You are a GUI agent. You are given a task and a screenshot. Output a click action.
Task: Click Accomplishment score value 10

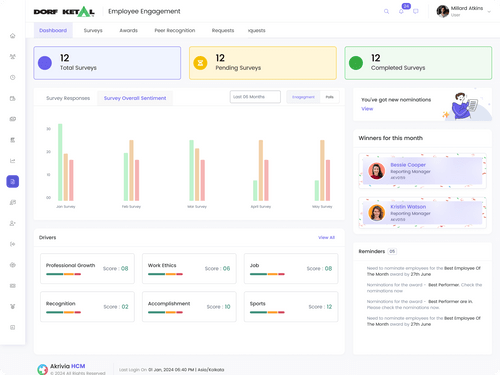pyautogui.click(x=227, y=307)
